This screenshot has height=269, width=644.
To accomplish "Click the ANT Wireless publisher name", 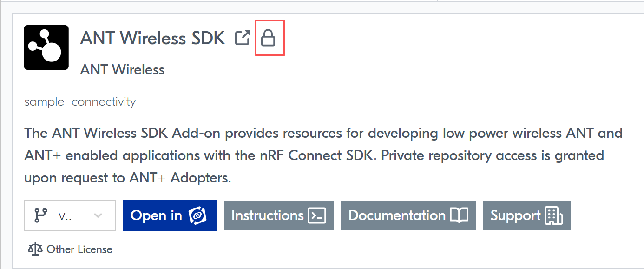I will point(123,70).
